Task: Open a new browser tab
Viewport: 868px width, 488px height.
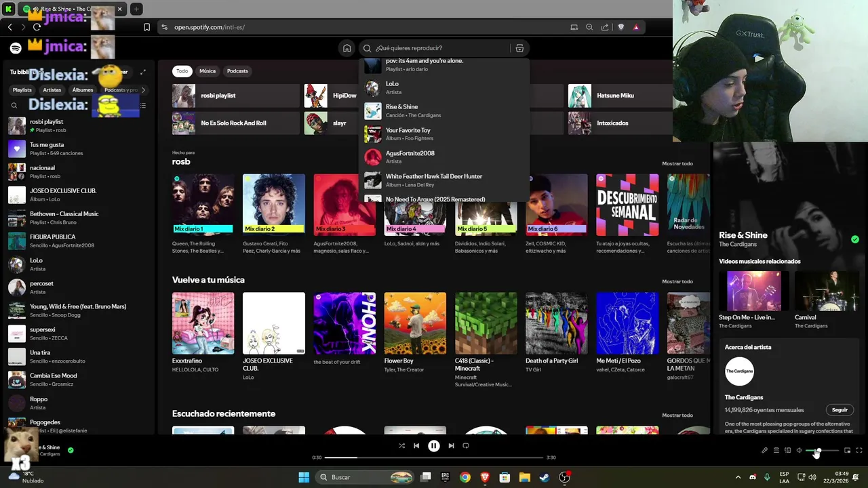Action: click(136, 9)
